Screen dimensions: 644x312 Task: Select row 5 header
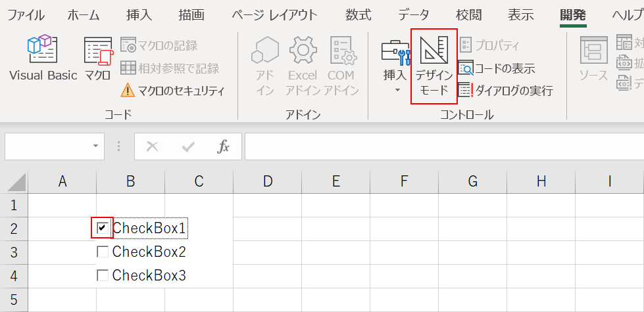click(14, 300)
